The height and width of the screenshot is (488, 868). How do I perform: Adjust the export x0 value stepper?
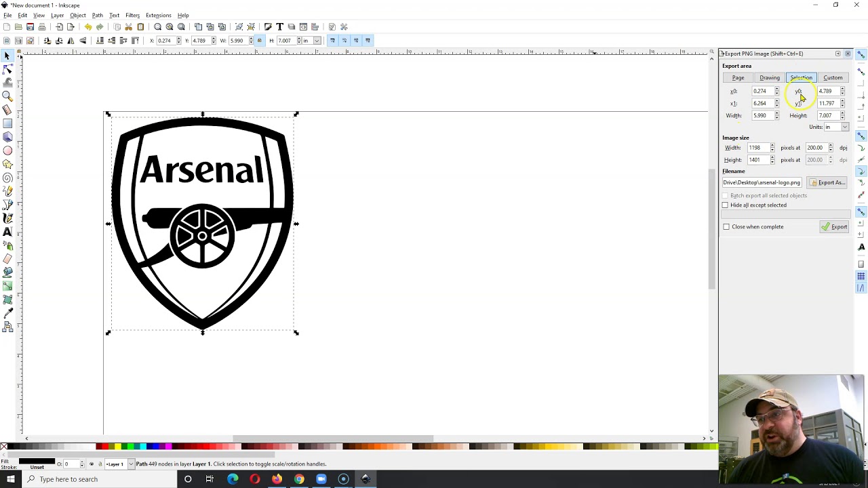tap(777, 91)
